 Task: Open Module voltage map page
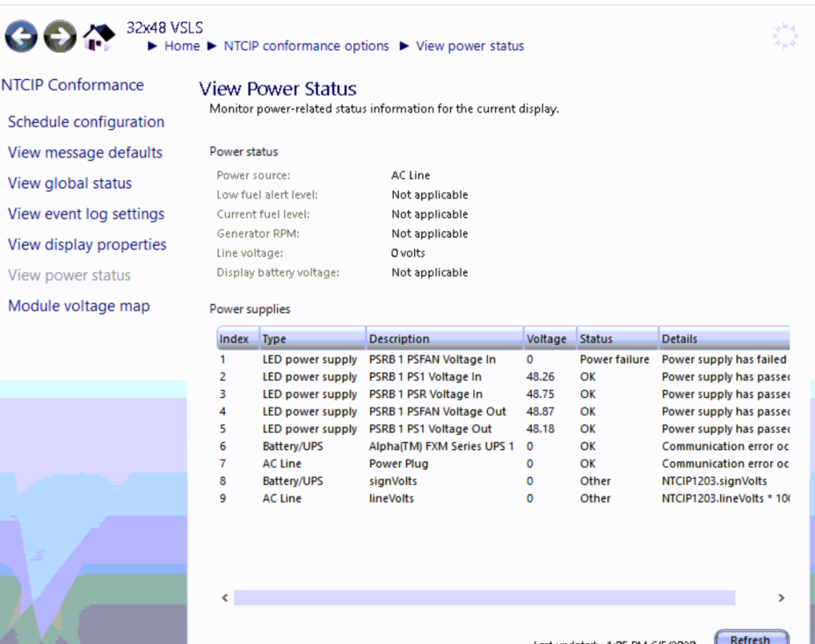tap(80, 306)
